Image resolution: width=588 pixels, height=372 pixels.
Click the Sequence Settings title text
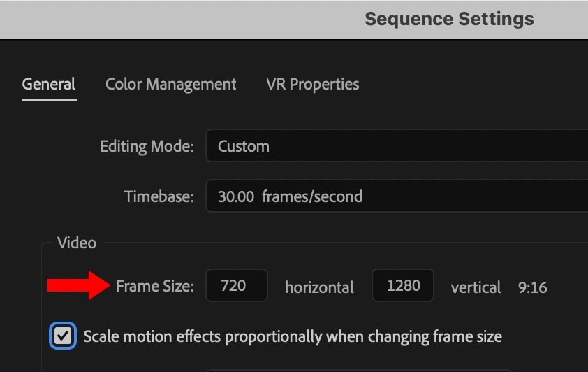(x=449, y=19)
